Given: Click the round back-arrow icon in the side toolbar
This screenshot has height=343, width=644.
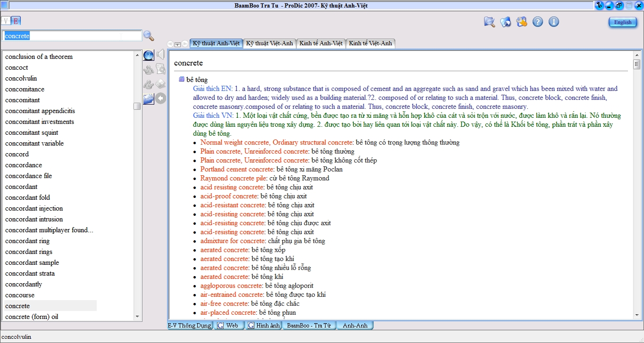Looking at the screenshot, I should pos(161,98).
